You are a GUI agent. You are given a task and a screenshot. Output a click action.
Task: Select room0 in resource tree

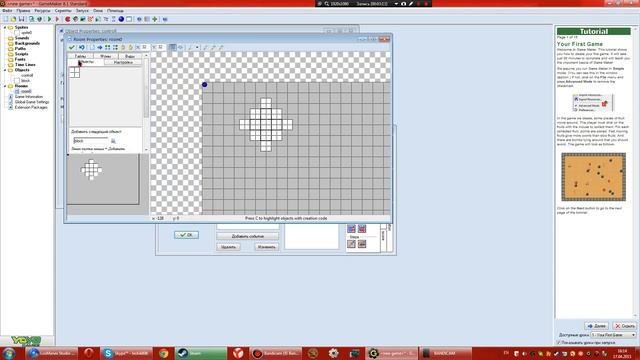(x=26, y=91)
